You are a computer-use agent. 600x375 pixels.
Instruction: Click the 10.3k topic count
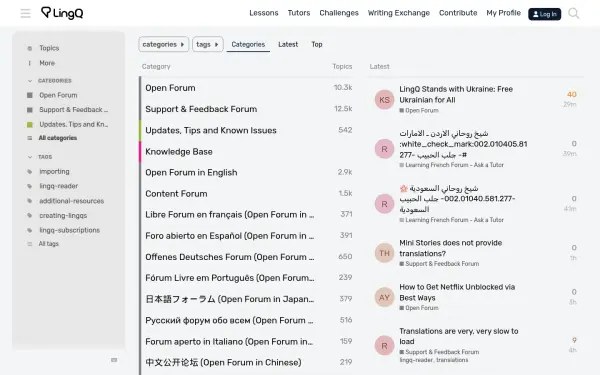pos(343,88)
